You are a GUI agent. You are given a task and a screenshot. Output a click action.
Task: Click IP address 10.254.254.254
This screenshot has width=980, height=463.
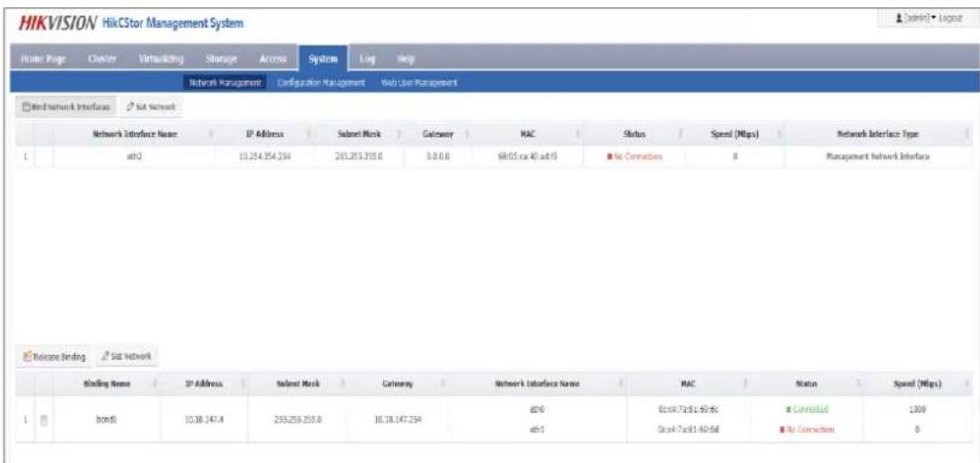pyautogui.click(x=266, y=158)
